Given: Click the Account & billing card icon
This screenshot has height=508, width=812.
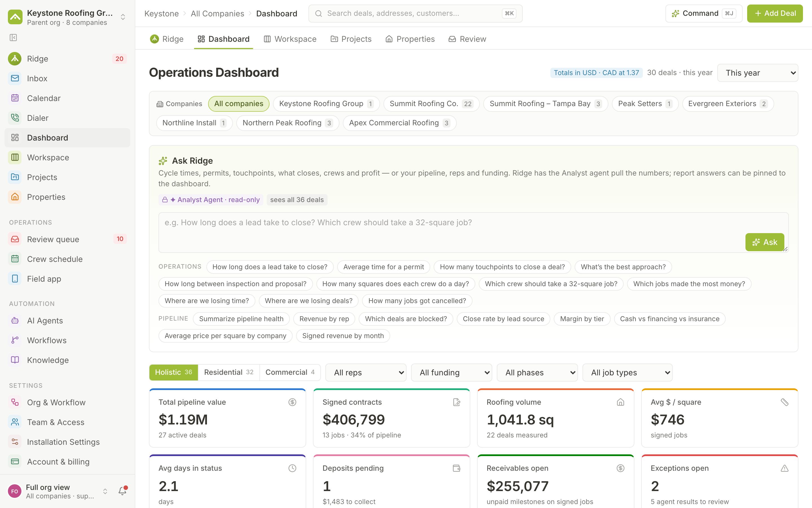Looking at the screenshot, I should 15,462.
